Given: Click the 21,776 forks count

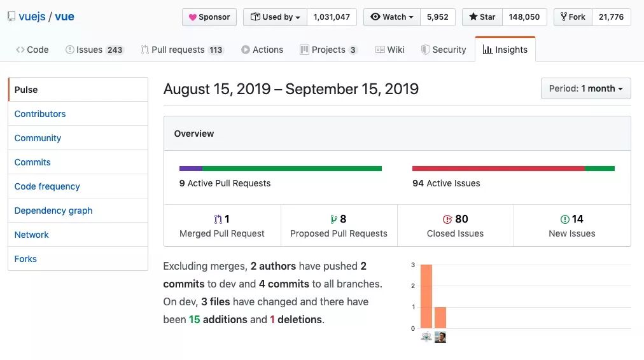Looking at the screenshot, I should coord(611,17).
